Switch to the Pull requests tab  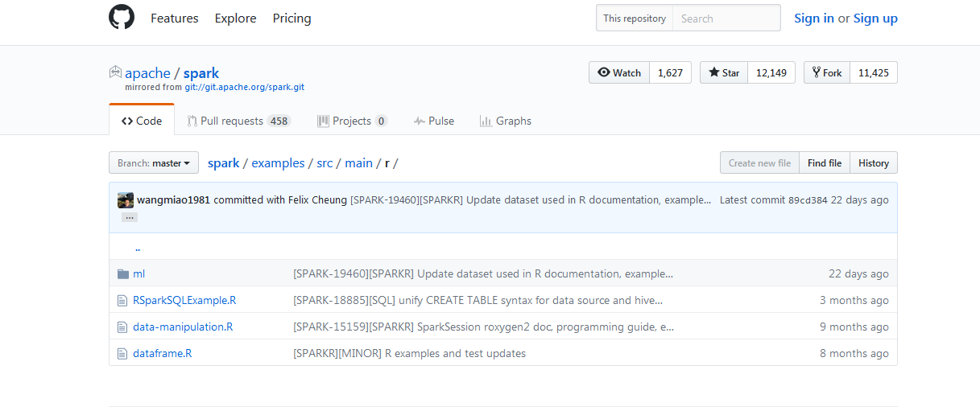coord(238,121)
